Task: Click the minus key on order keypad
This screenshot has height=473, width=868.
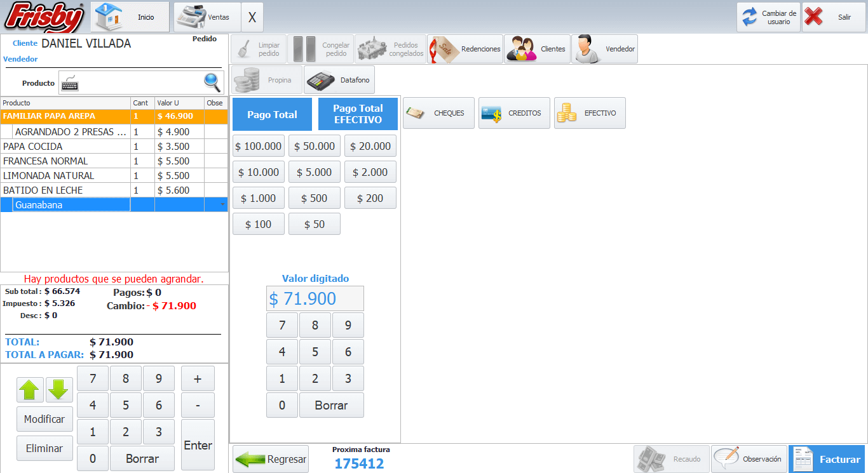Action: (x=198, y=405)
